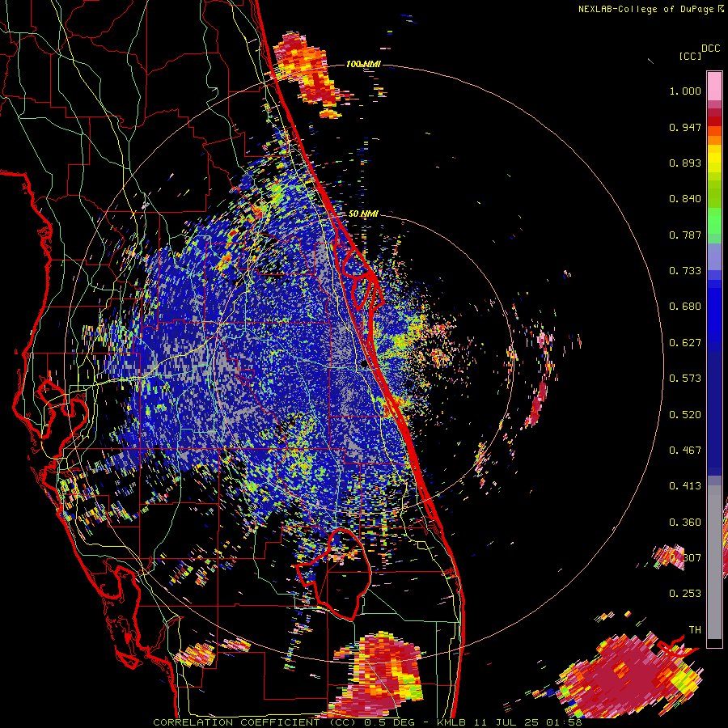Click the bright green band of the color bar
Image resolution: width=728 pixels, height=728 pixels.
coord(714,221)
